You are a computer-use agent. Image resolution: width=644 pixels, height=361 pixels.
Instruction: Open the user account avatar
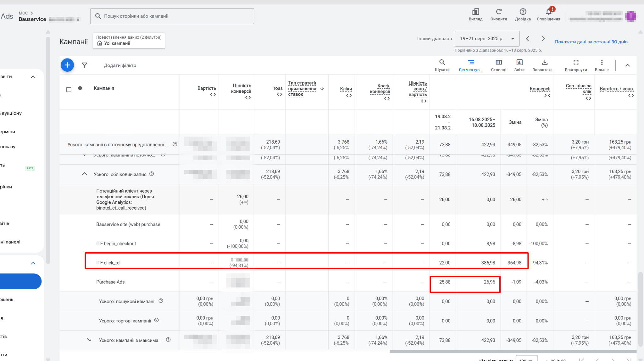tap(630, 16)
